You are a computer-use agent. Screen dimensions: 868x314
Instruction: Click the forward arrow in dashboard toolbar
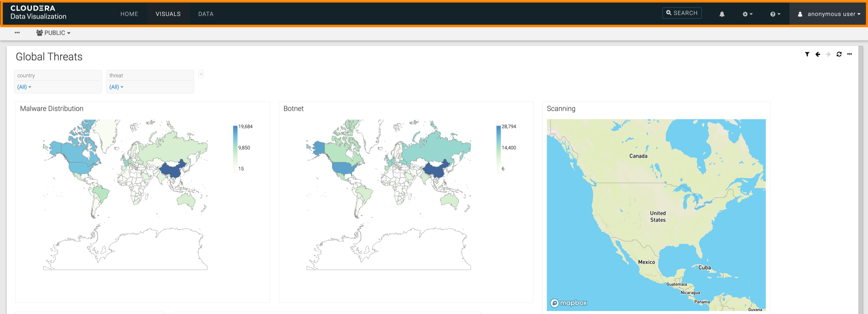coord(828,54)
